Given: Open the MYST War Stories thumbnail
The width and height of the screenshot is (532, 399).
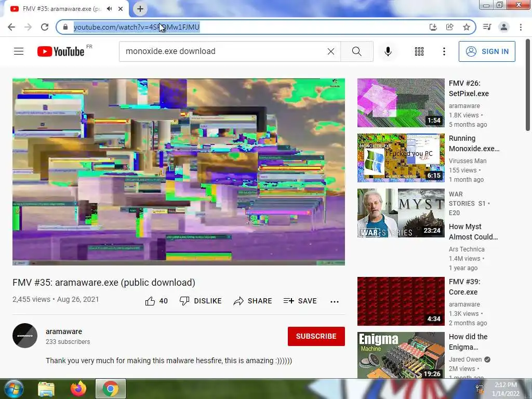Looking at the screenshot, I should (x=401, y=212).
